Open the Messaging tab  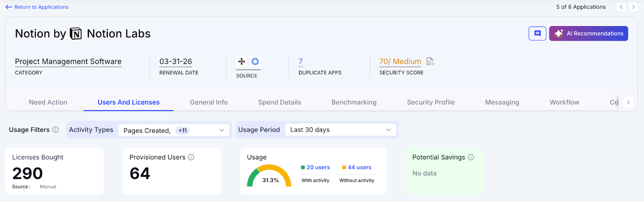(x=502, y=103)
